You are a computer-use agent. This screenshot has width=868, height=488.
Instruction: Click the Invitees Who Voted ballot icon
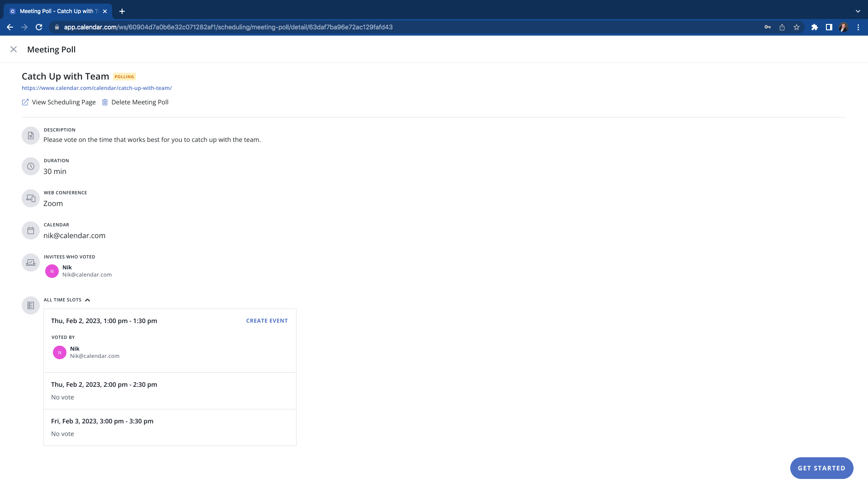point(31,263)
